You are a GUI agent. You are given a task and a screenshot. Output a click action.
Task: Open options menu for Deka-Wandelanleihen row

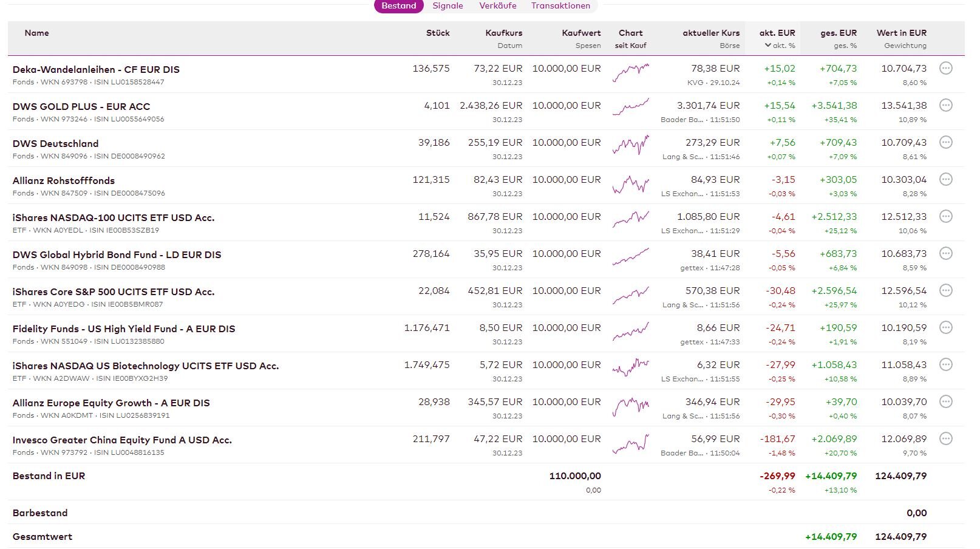pos(945,69)
